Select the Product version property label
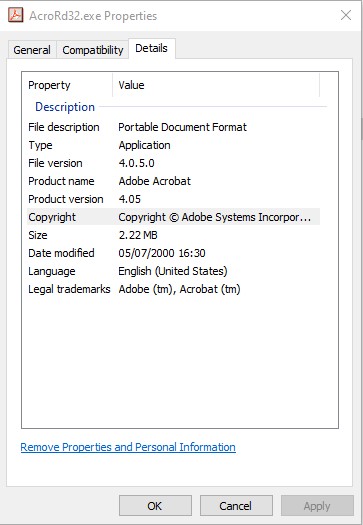 (66, 199)
